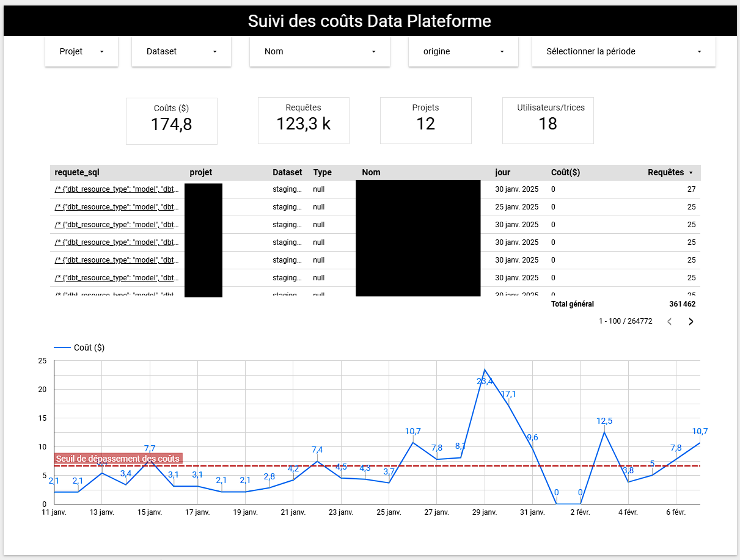Select the Projets scorecard showing 12
Viewport: 740px width, 560px height.
pos(426,120)
